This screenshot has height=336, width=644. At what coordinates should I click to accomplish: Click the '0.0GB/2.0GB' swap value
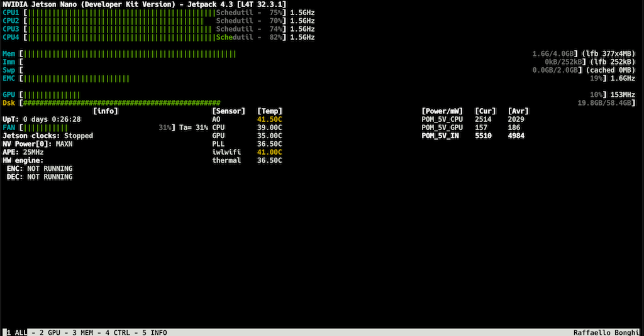coord(555,70)
